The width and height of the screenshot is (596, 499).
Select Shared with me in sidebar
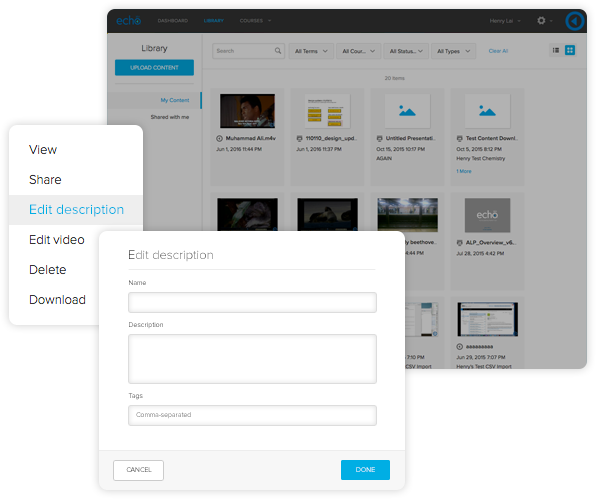[170, 117]
